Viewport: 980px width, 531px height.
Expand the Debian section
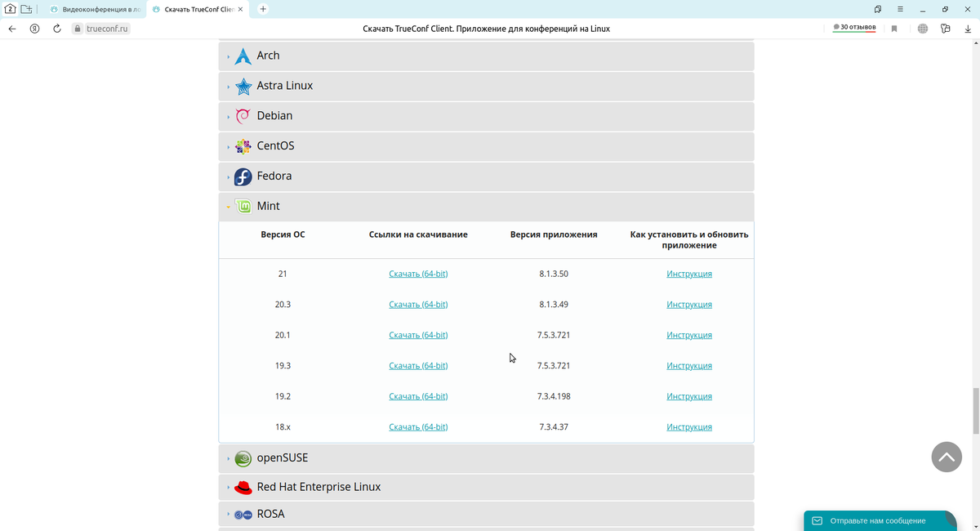point(486,116)
